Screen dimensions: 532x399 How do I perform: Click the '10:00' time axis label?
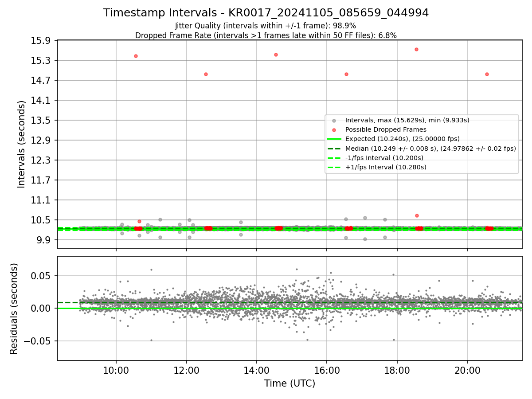(116, 371)
